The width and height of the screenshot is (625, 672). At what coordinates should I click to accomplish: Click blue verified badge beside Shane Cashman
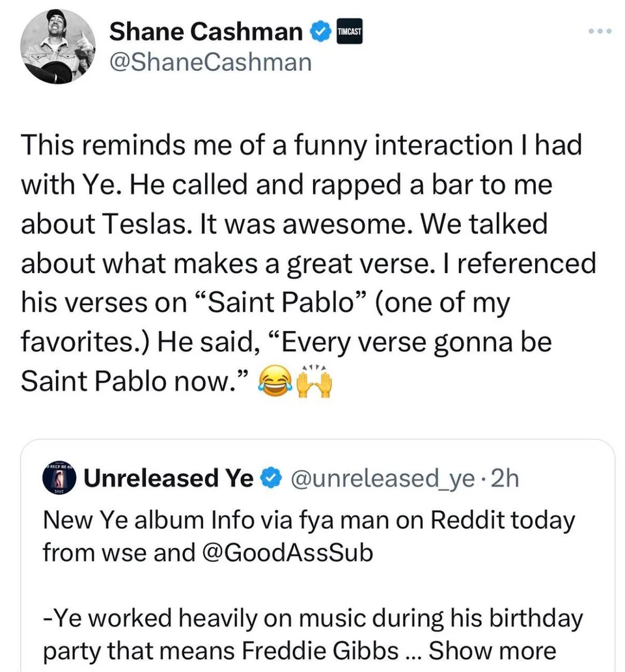point(320,31)
